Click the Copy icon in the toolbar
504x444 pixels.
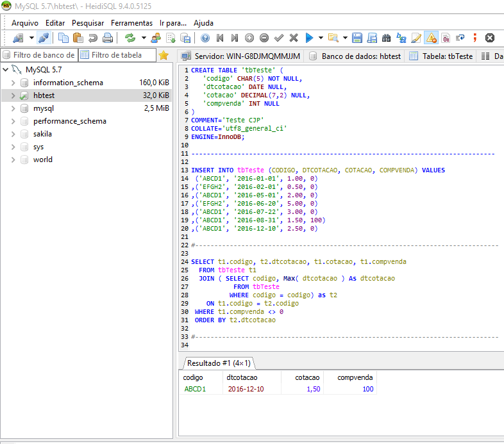click(63, 38)
